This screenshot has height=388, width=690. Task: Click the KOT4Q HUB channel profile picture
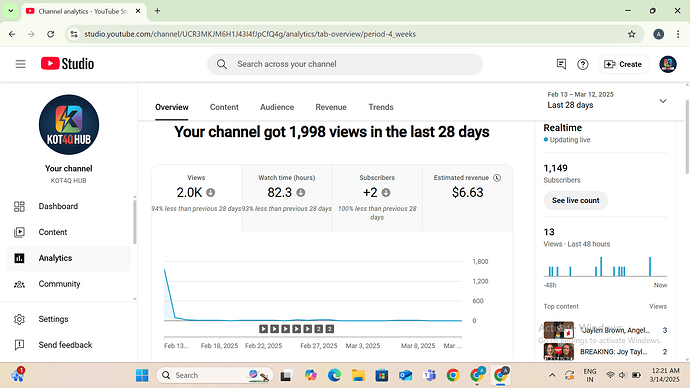pos(69,124)
